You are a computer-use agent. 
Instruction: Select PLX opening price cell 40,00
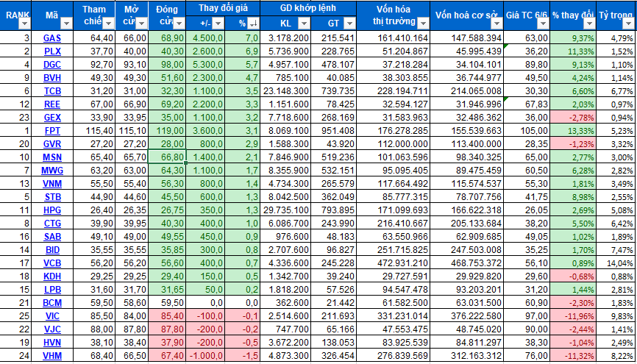[x=132, y=51]
